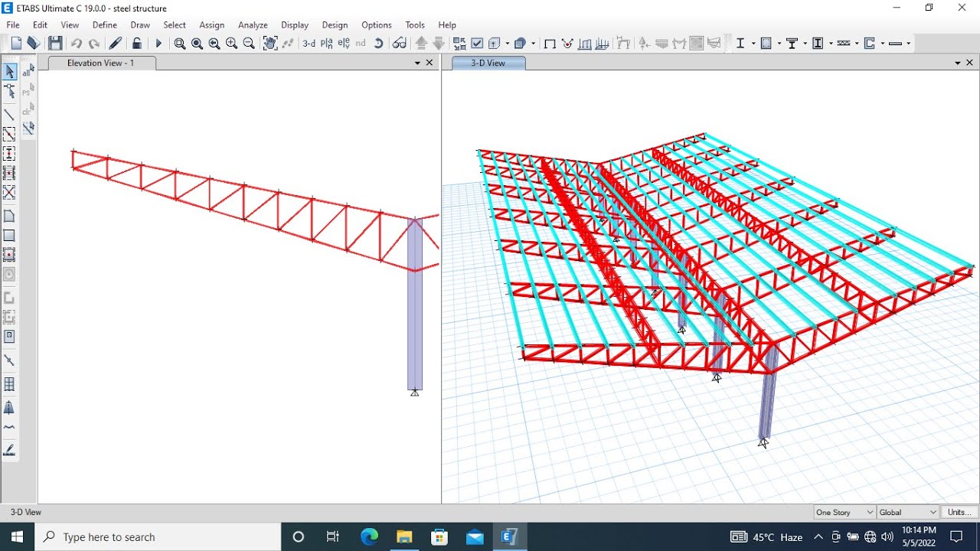
Task: Click the Zoom Out minus magnifier
Action: tap(249, 44)
